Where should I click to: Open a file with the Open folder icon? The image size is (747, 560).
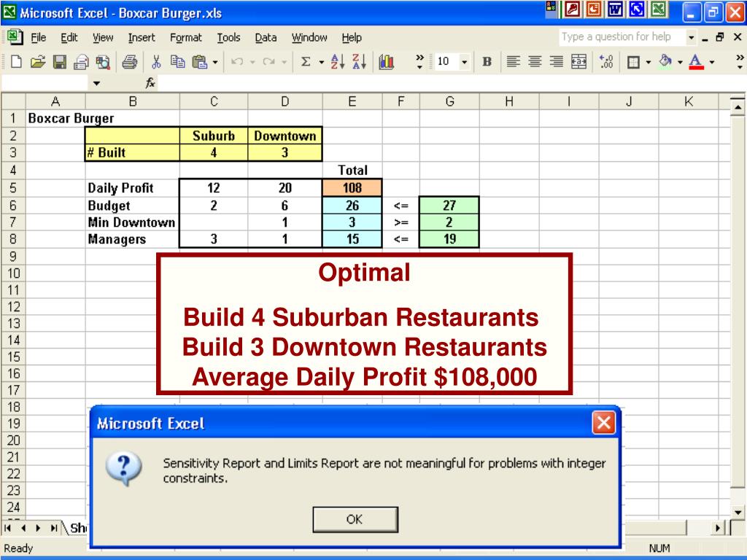coord(38,62)
